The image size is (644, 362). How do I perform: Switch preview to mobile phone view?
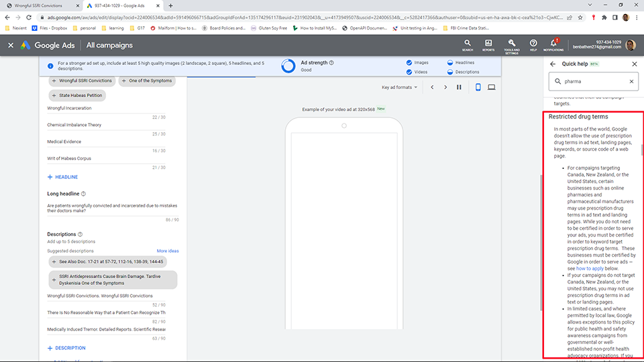[478, 87]
